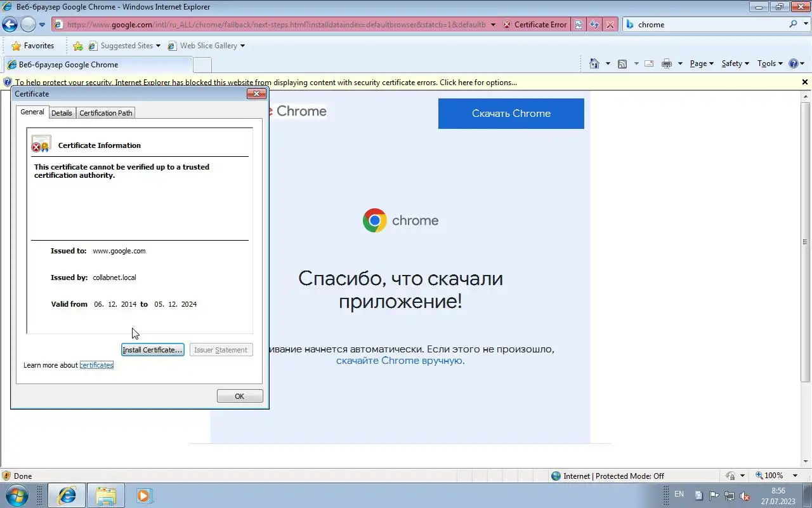Viewport: 812px width, 508px height.
Task: Open the Tools menu
Action: [x=770, y=63]
